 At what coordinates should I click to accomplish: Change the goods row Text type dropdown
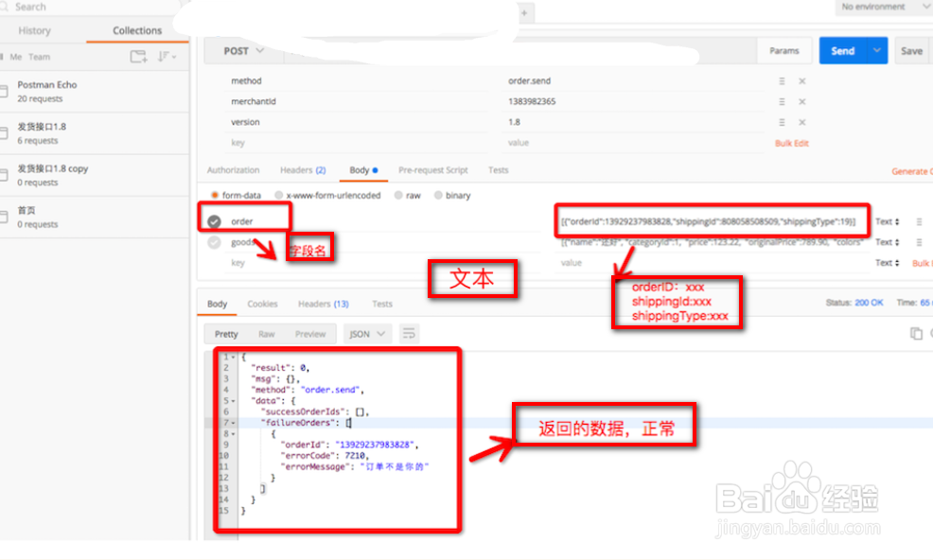888,242
